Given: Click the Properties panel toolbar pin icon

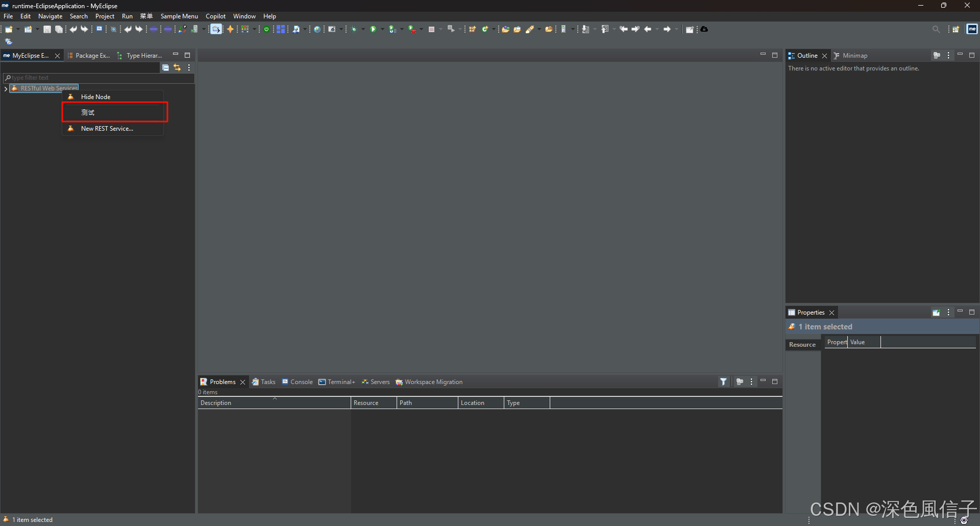Looking at the screenshot, I should pyautogui.click(x=936, y=313).
